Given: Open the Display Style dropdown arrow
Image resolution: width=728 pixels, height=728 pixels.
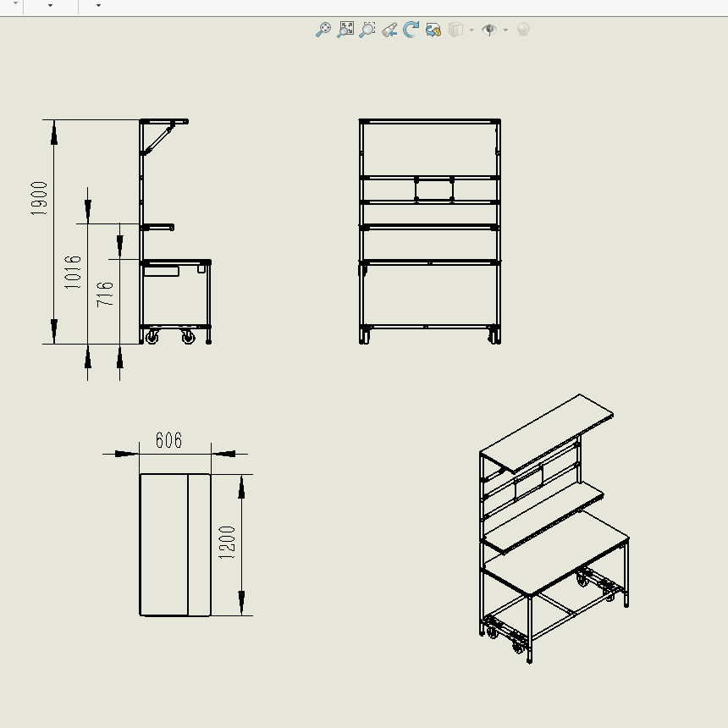Looking at the screenshot, I should coord(472,30).
